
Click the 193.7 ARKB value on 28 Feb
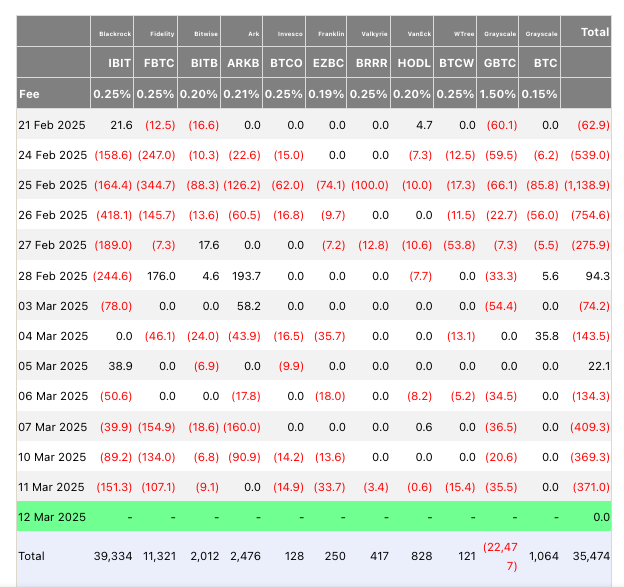246,276
